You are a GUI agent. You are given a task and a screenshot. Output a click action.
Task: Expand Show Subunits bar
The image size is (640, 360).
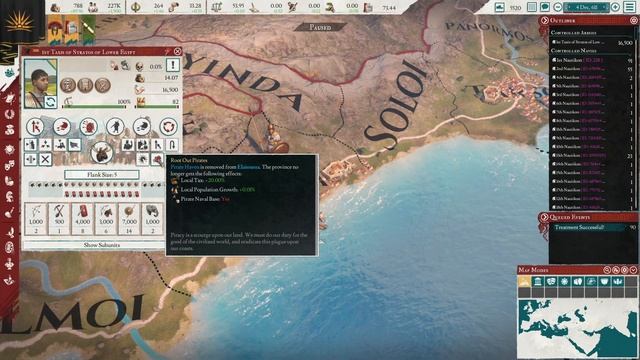coord(102,245)
